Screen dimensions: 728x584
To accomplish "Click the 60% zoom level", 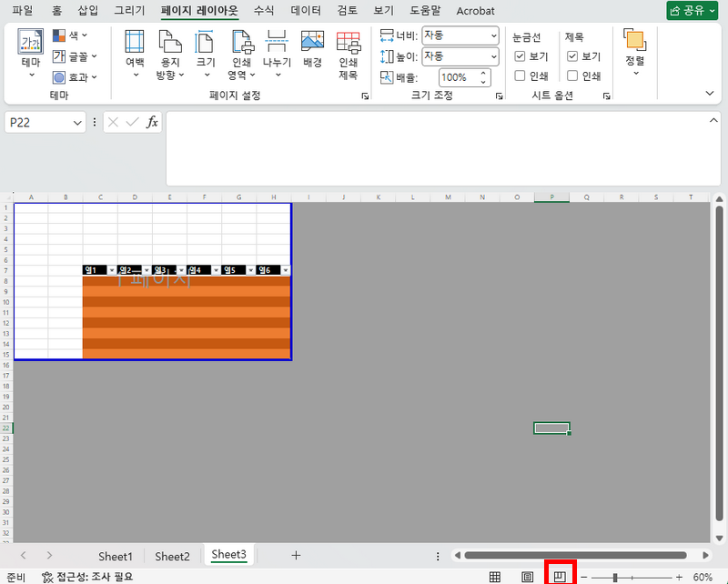I will [703, 577].
